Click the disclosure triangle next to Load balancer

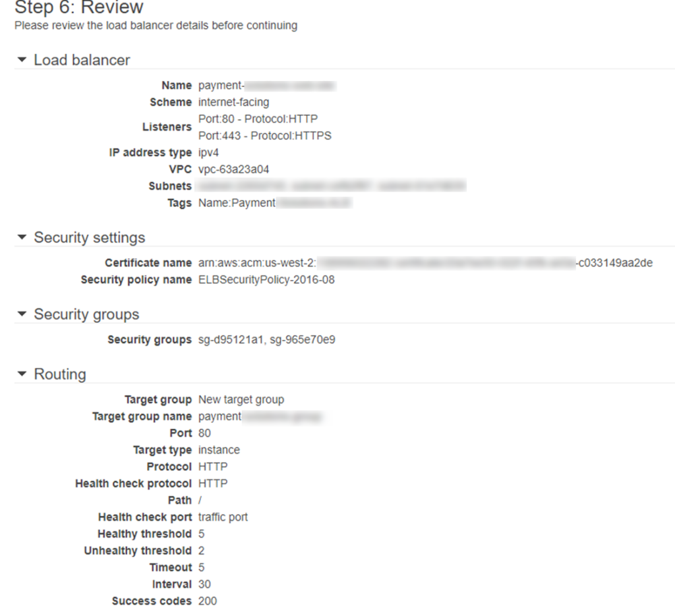pos(22,60)
